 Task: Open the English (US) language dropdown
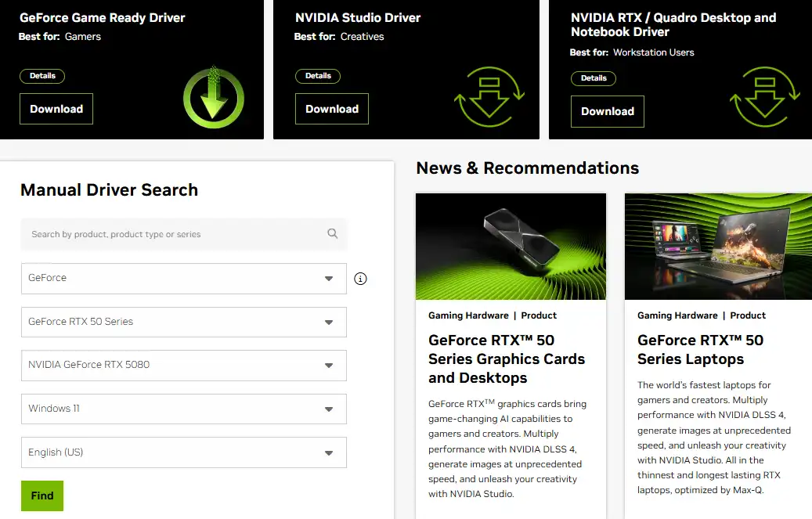pyautogui.click(x=184, y=452)
